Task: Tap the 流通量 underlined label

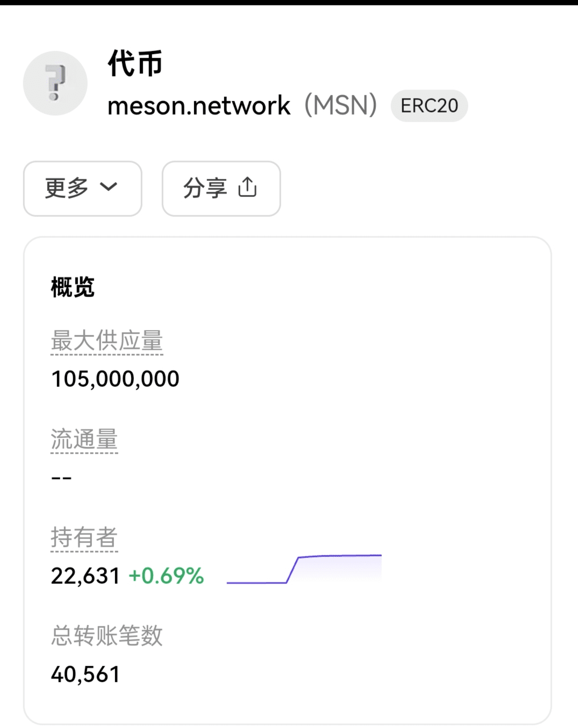Action: pos(84,440)
